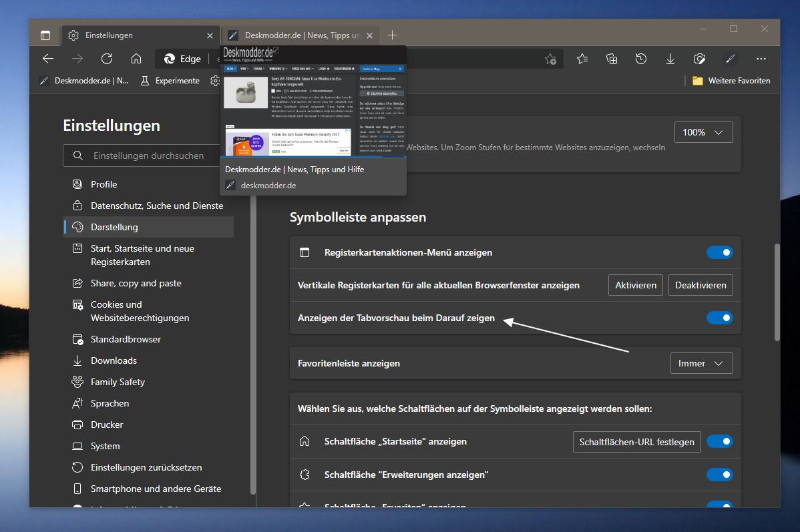Open the History icon
The height and width of the screenshot is (532, 800).
[x=641, y=59]
